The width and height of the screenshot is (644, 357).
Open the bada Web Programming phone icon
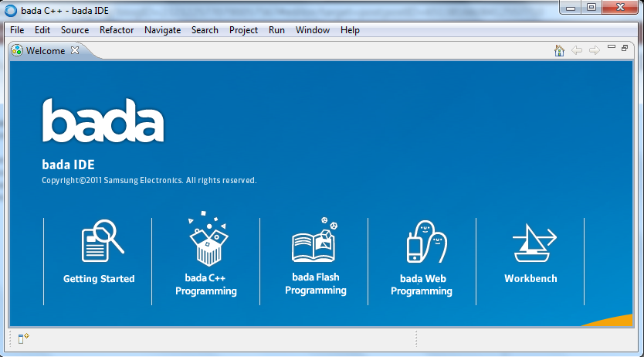point(427,242)
